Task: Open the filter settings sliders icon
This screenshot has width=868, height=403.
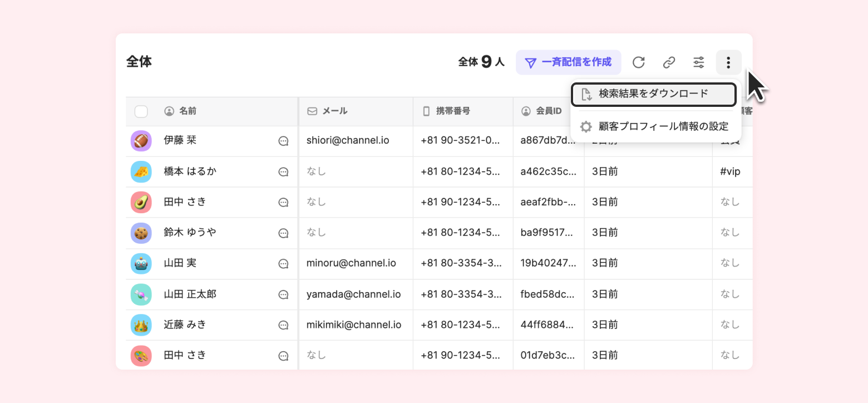Action: point(699,62)
